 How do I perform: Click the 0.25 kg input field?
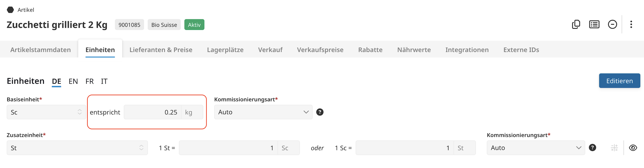pos(153,112)
